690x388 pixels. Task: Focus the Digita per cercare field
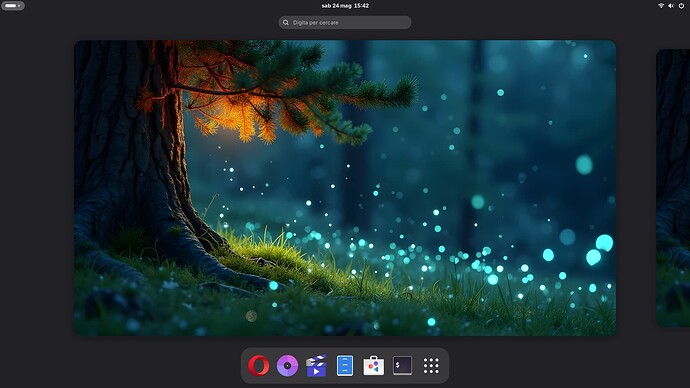click(345, 22)
